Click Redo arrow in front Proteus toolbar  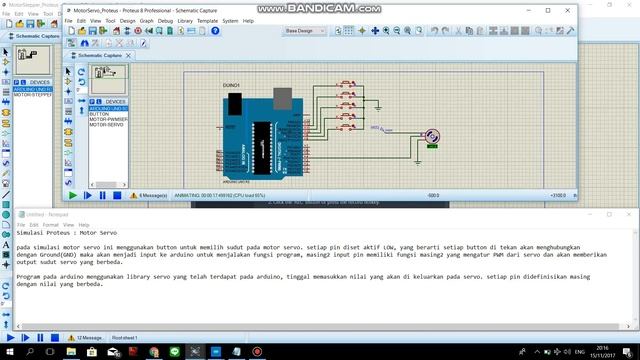(445, 31)
